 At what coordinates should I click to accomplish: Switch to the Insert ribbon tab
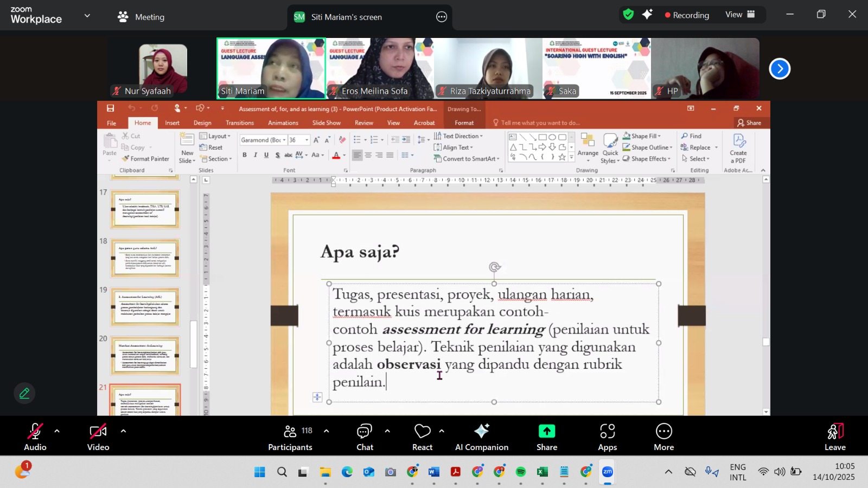pyautogui.click(x=172, y=123)
